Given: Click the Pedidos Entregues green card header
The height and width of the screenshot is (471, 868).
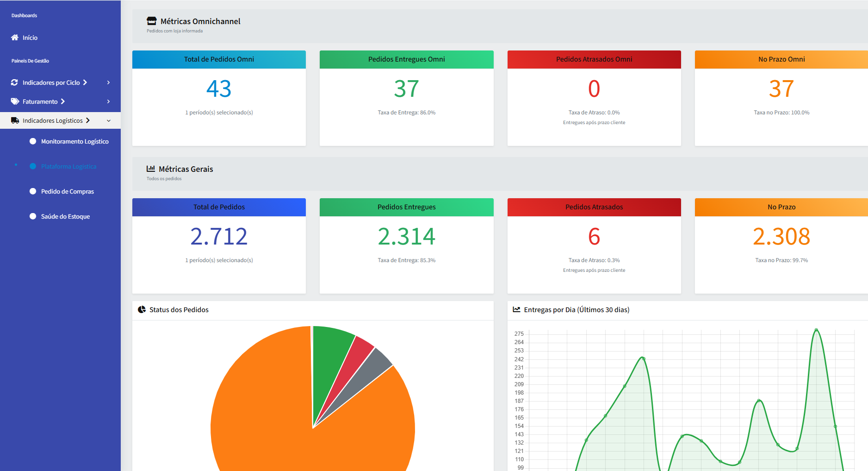Looking at the screenshot, I should [x=407, y=207].
